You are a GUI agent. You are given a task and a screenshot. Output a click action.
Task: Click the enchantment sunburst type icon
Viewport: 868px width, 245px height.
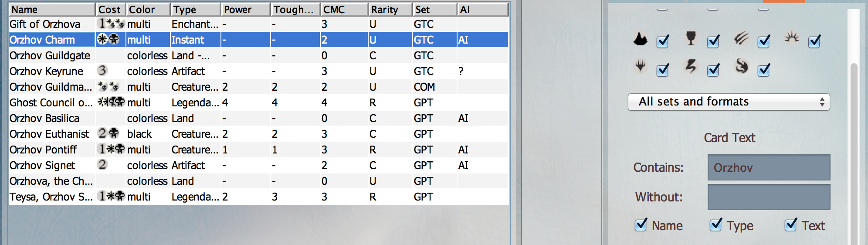792,38
